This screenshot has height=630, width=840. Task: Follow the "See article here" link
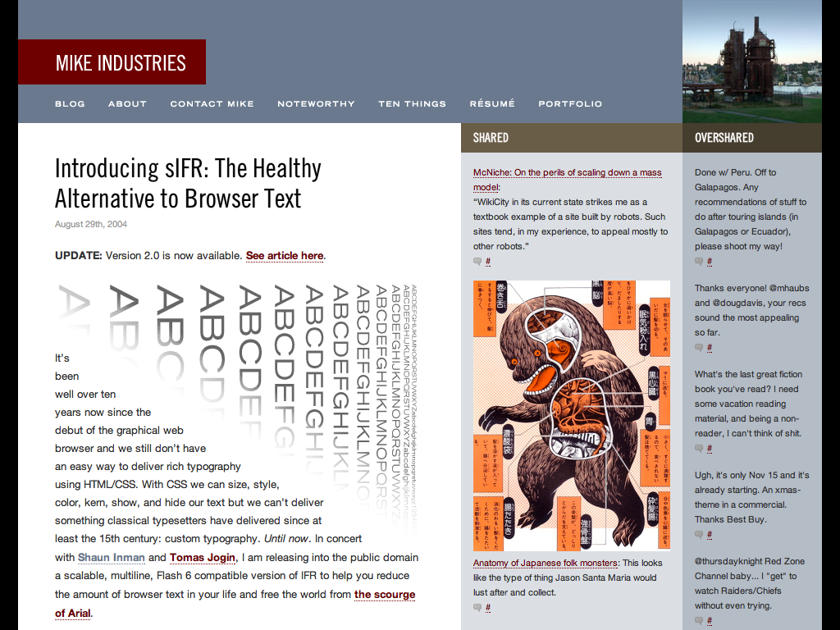(284, 256)
